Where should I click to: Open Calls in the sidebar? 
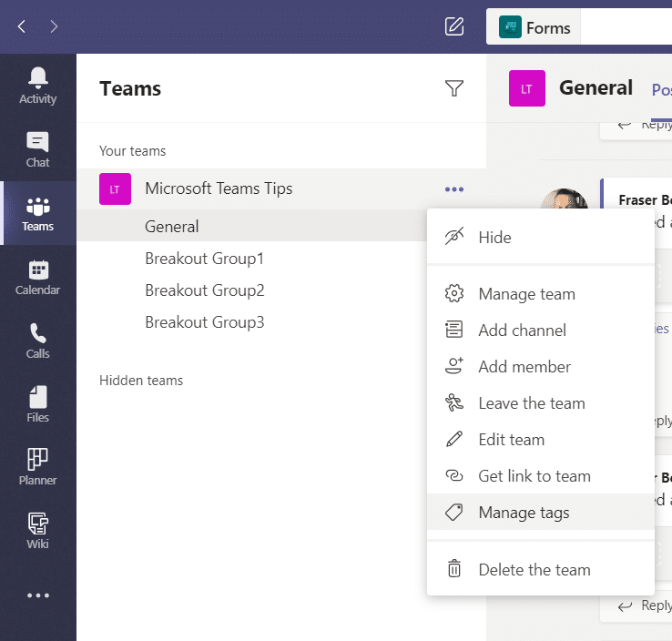37,341
